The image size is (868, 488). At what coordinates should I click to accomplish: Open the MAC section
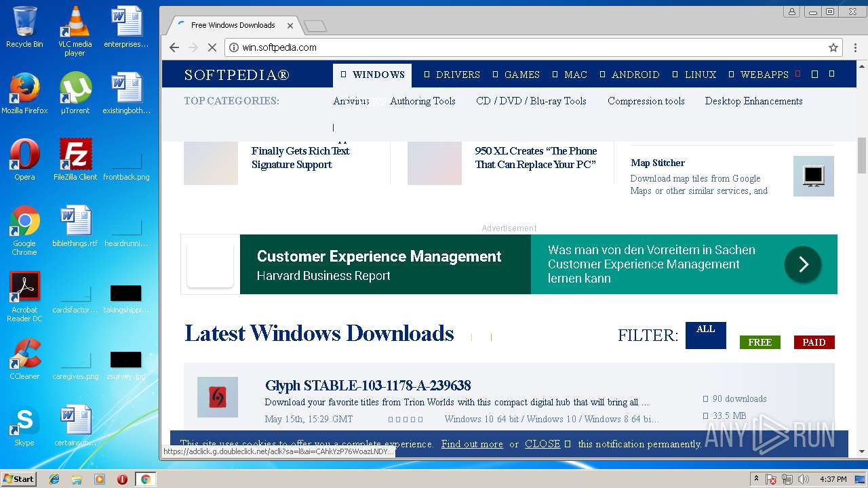(570, 75)
